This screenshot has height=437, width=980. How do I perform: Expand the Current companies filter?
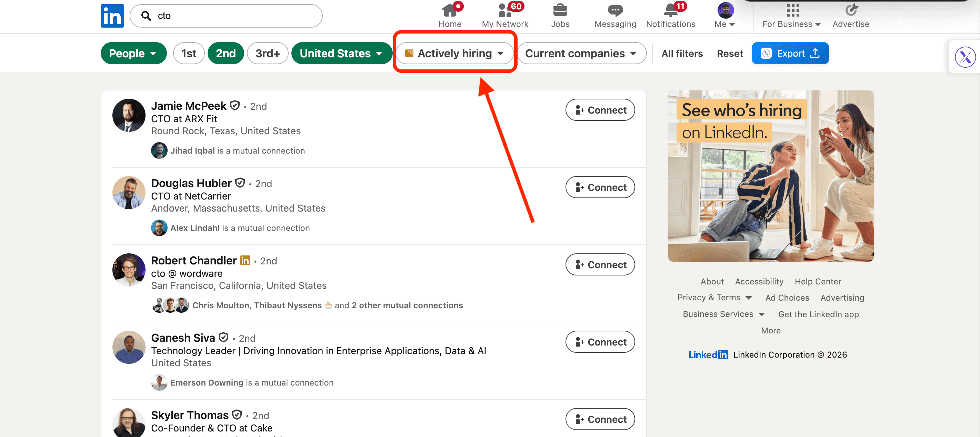coord(581,53)
